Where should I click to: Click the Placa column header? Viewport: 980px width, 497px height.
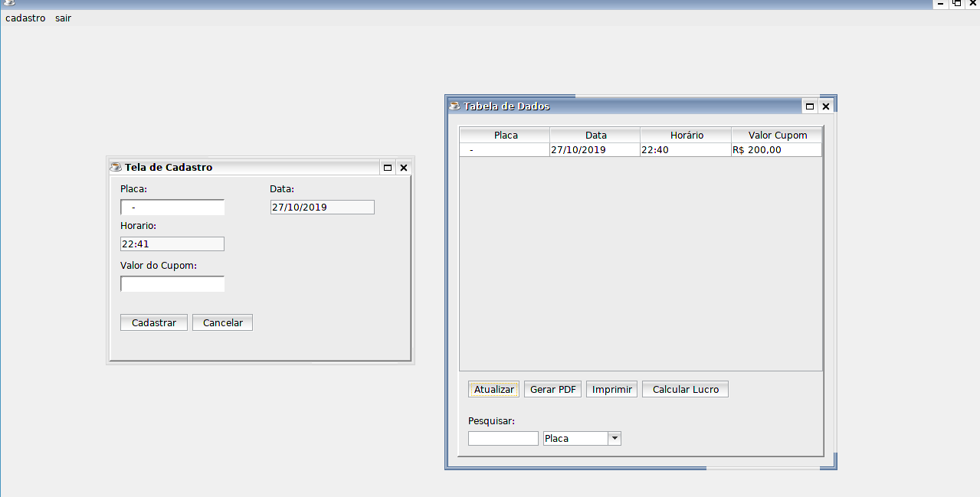click(x=505, y=135)
